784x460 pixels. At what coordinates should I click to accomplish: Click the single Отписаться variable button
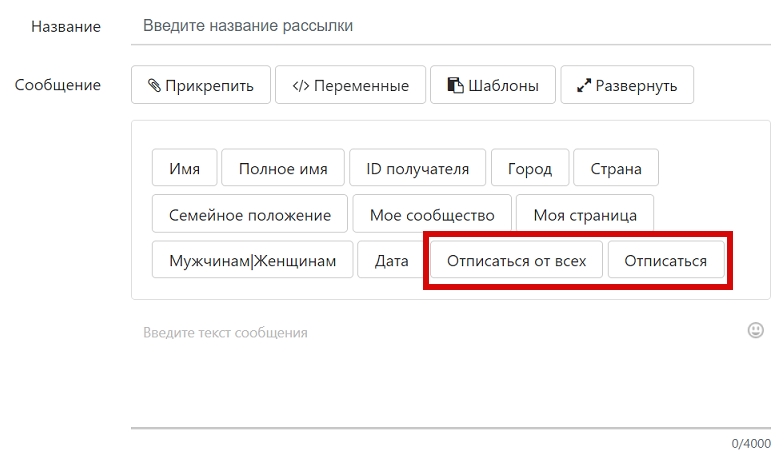[x=665, y=261]
